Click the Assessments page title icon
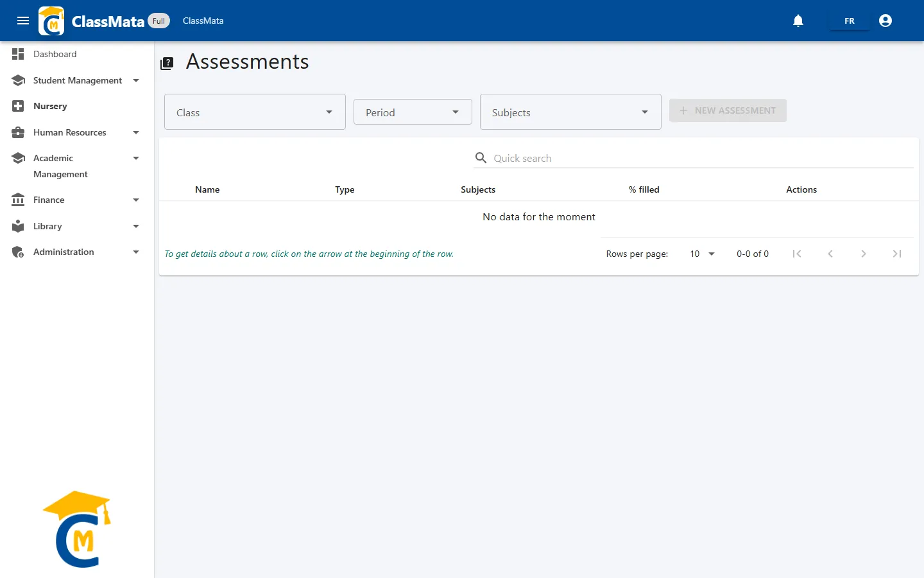The width and height of the screenshot is (924, 578). pyautogui.click(x=167, y=63)
